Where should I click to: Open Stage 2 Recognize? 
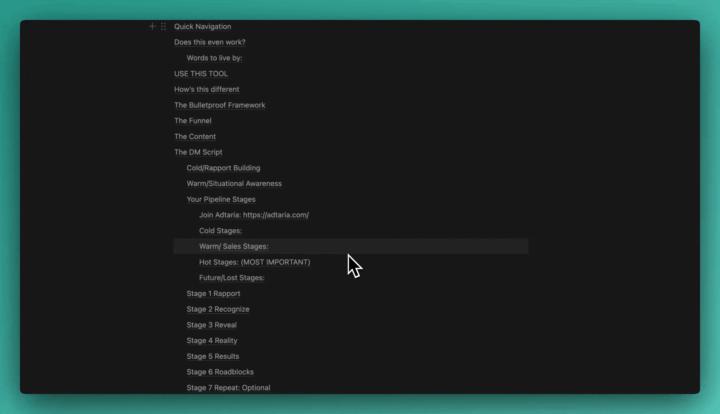pos(218,309)
